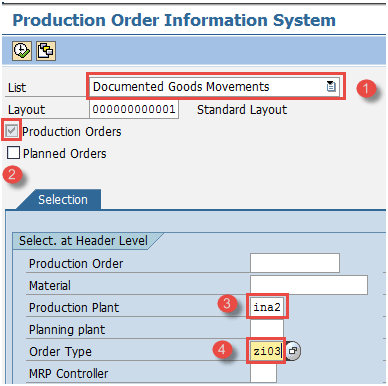Click the Production Order input field
Screen dimensions: 388x386
pyautogui.click(x=295, y=263)
